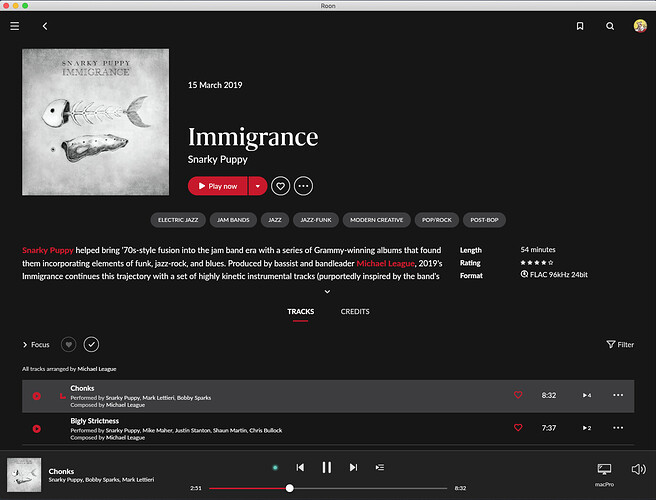
Task: Open now-playing album thumbnail in footer
Action: pyautogui.click(x=24, y=474)
